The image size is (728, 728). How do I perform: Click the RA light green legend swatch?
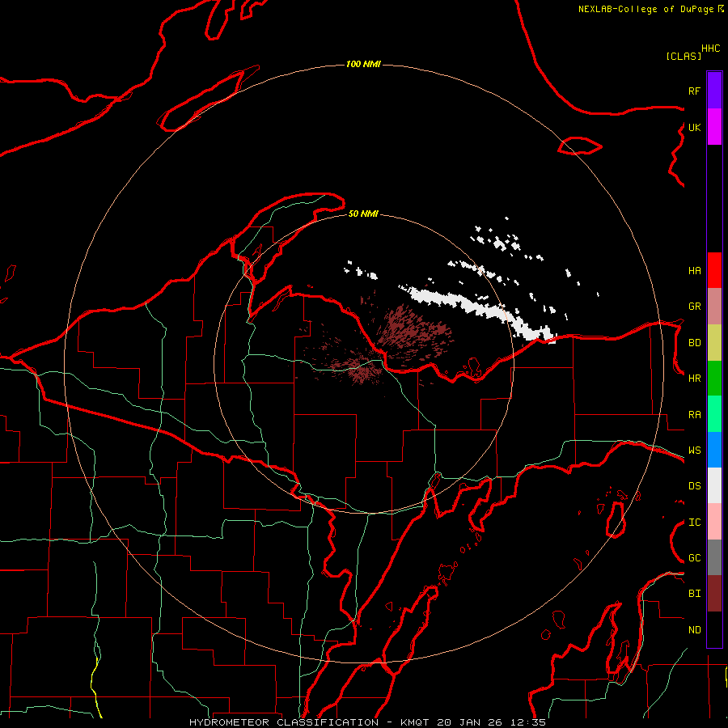tap(714, 414)
